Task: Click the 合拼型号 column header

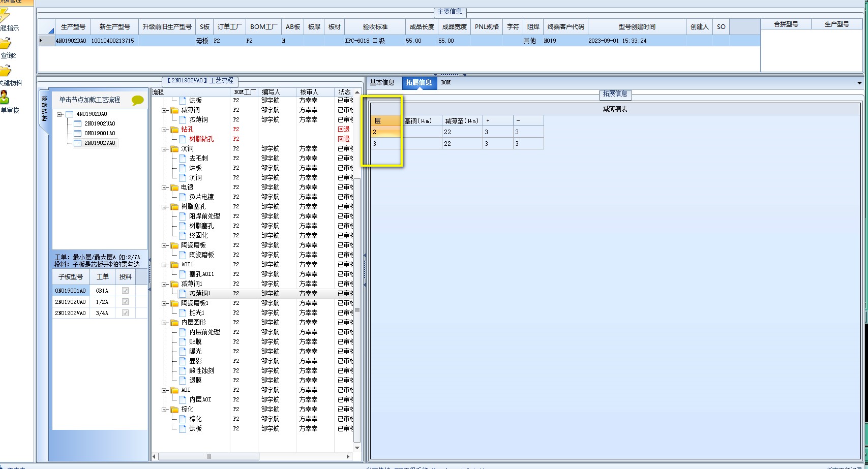Action: tap(786, 24)
